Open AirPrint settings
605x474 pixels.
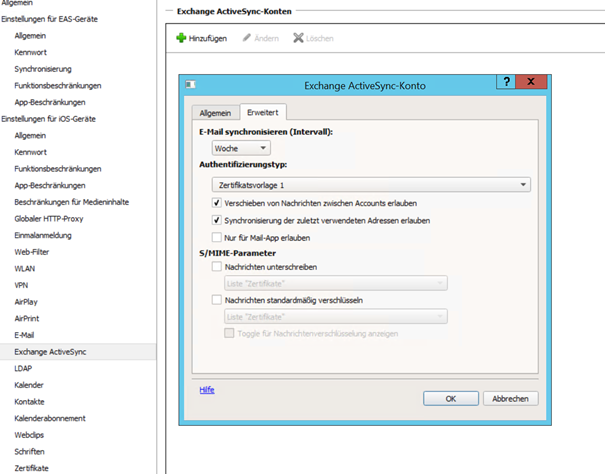tap(27, 318)
